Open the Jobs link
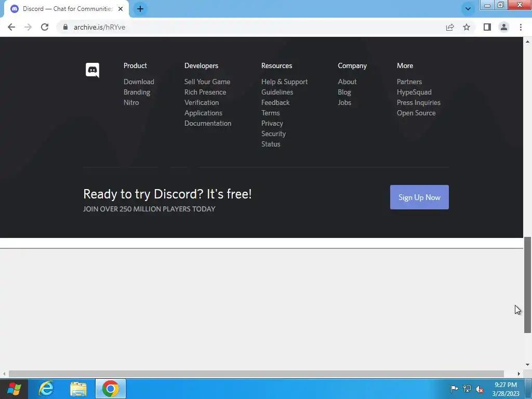This screenshot has height=399, width=532. point(344,102)
